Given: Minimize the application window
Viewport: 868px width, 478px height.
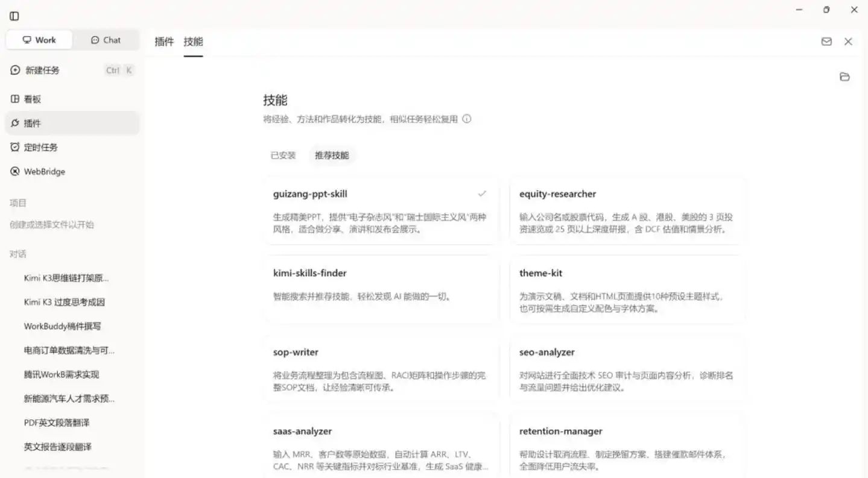Looking at the screenshot, I should (799, 10).
